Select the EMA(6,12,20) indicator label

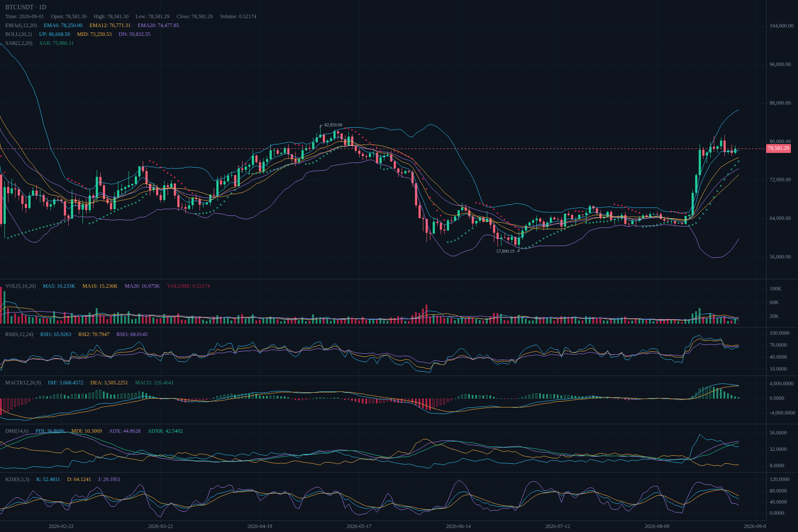21,25
